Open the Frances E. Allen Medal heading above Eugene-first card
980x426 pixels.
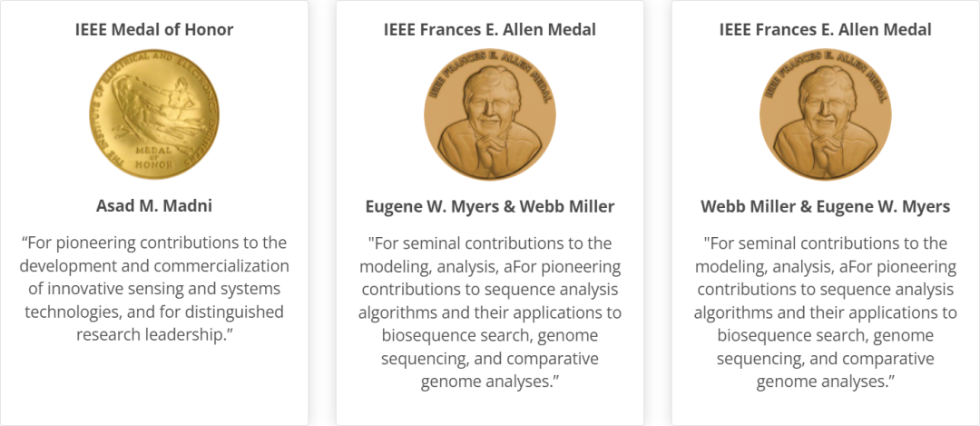pyautogui.click(x=490, y=29)
